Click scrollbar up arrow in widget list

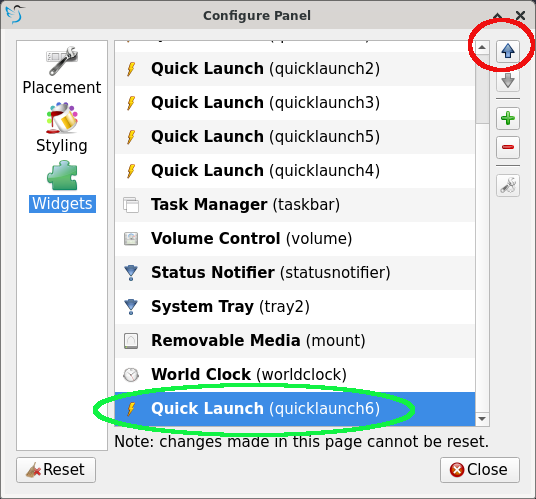click(x=482, y=47)
